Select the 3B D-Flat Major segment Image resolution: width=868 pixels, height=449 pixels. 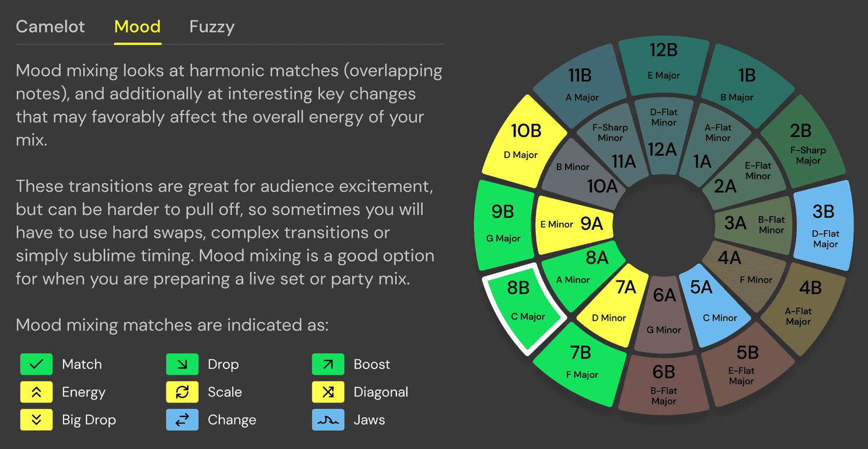point(824,227)
